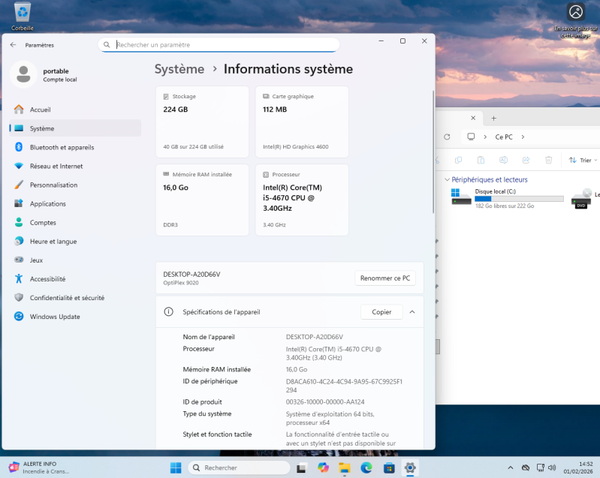The width and height of the screenshot is (600, 478).
Task: Click the Disque local (C:) usage bar
Action: pyautogui.click(x=519, y=198)
